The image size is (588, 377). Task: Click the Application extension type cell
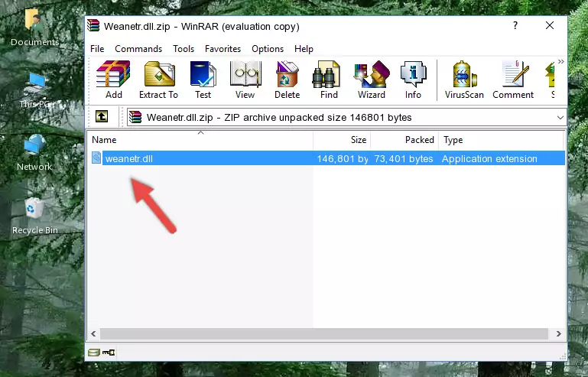(x=489, y=159)
